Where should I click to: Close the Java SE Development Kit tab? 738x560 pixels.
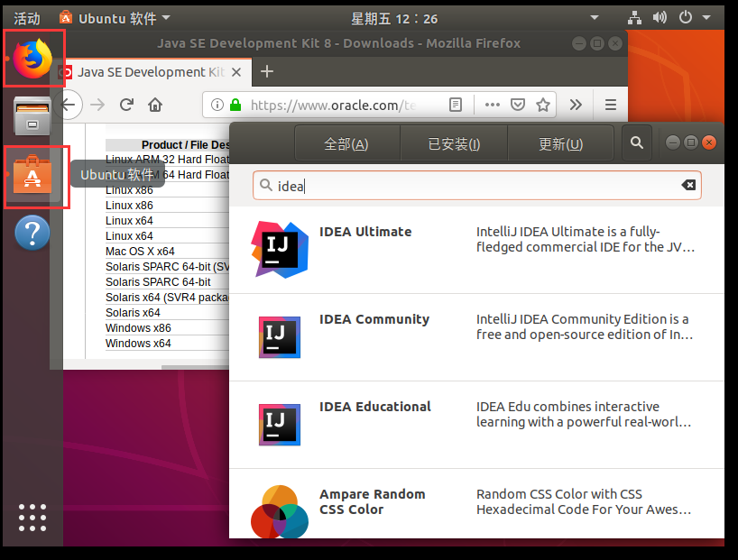(236, 72)
